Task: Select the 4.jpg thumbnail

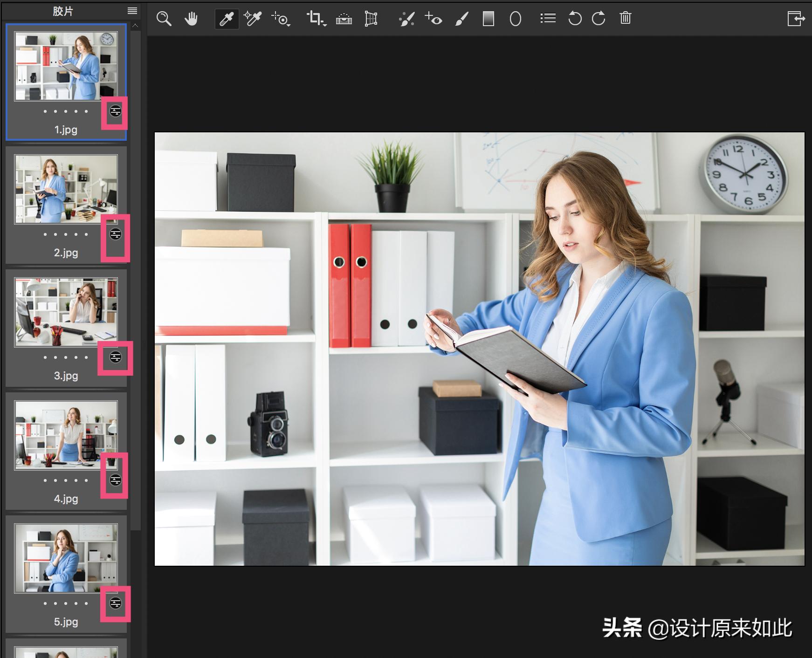Action: (x=66, y=435)
